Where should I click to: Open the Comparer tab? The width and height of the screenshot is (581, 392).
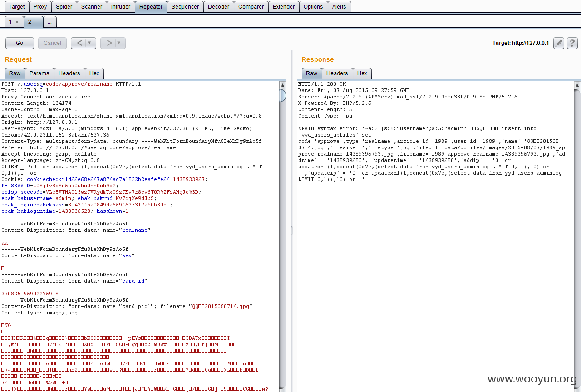tap(251, 6)
